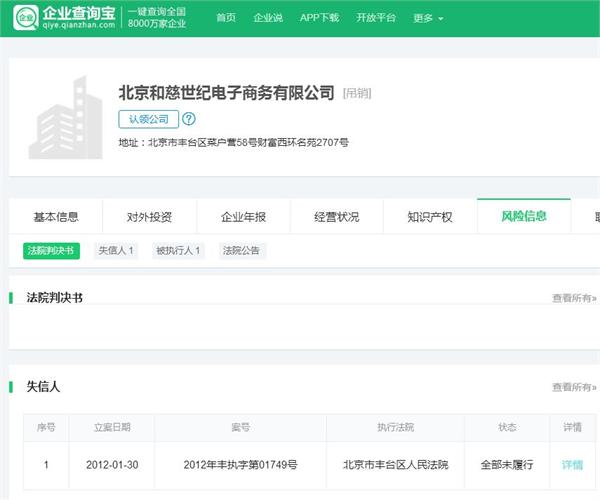The image size is (600, 500).
Task: Click the company building placeholder image
Action: point(65,117)
